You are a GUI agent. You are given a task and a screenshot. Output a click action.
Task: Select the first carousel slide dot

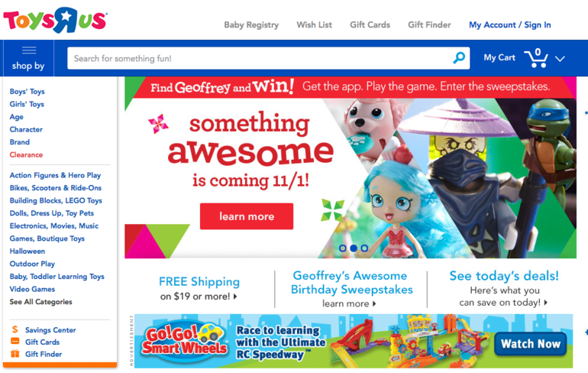342,248
